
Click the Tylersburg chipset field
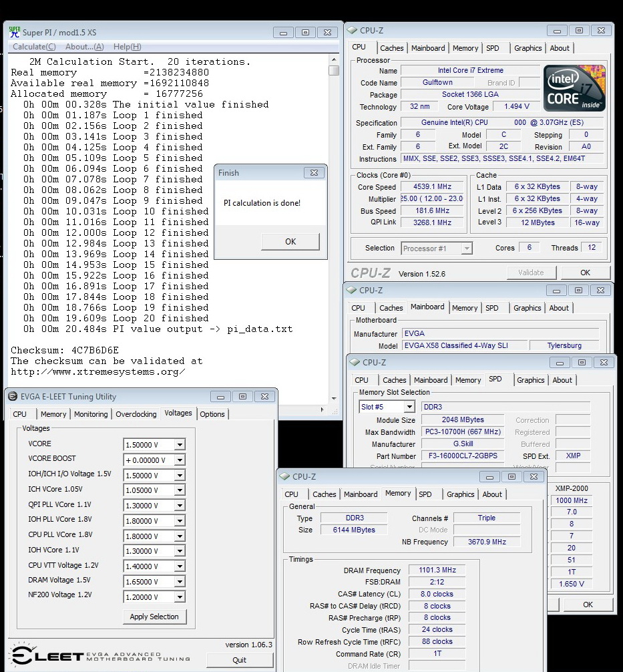pyautogui.click(x=564, y=345)
